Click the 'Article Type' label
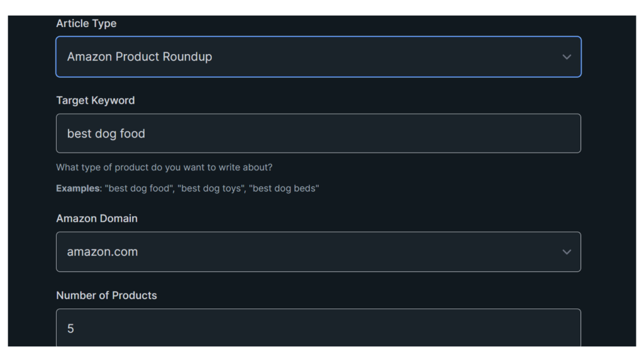The height and width of the screenshot is (362, 644). pyautogui.click(x=86, y=23)
